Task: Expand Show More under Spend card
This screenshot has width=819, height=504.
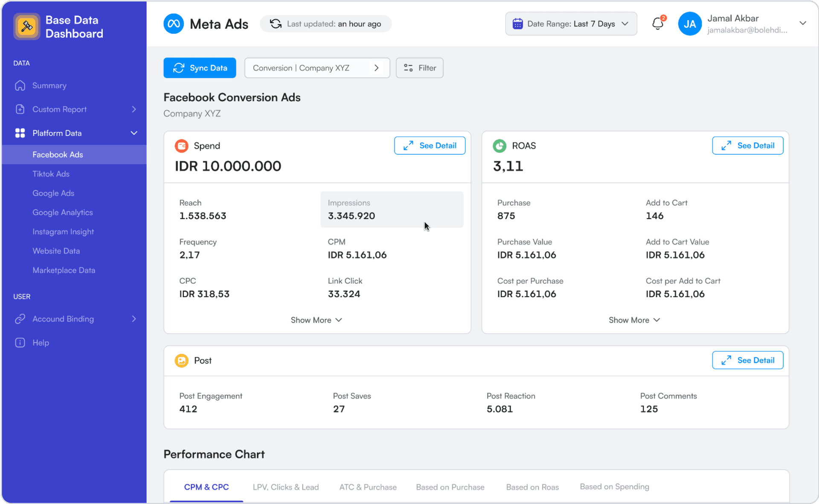Action: (x=316, y=320)
